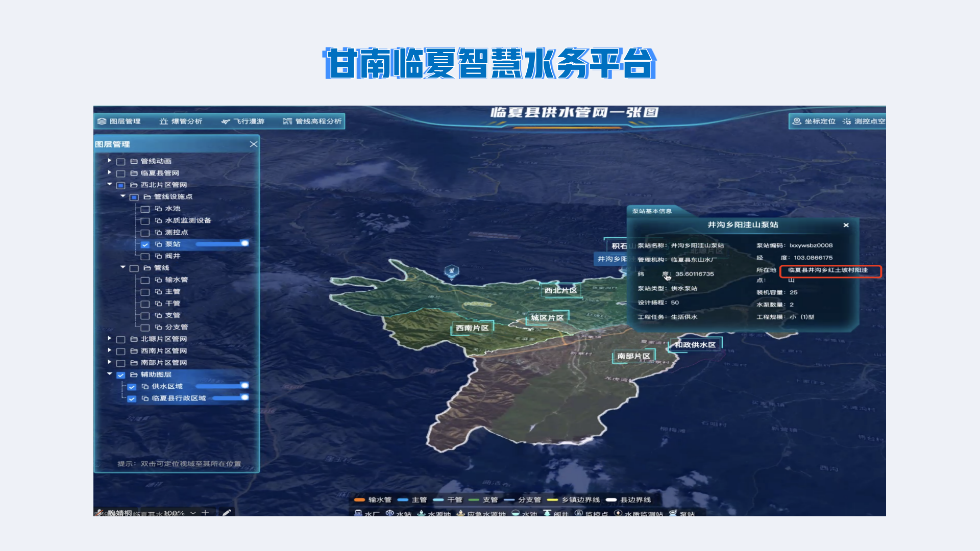Start the 飞行漫游 fly-through tool
The width and height of the screenshot is (980, 551).
coord(242,121)
